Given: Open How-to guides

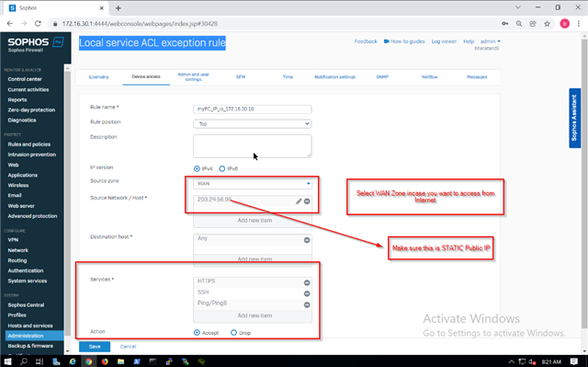Looking at the screenshot, I should (x=404, y=41).
